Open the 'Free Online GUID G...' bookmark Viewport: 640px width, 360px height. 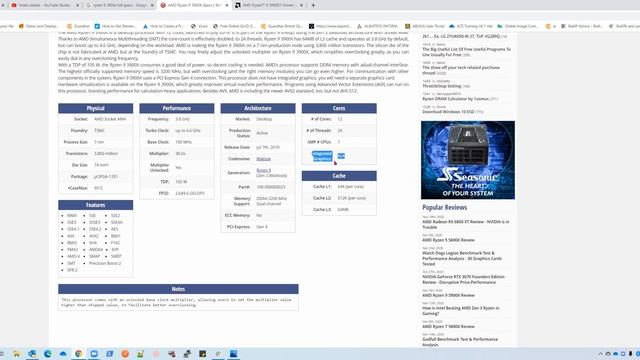(235, 26)
